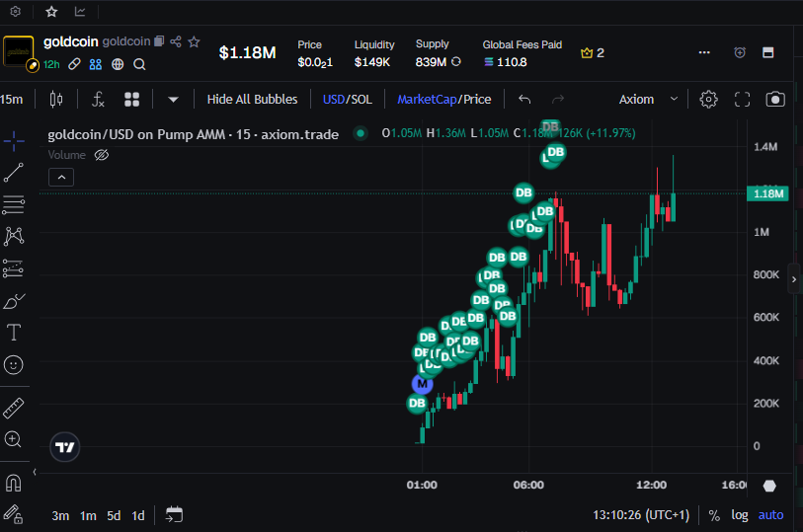
Task: Open the line chart icon in top bar
Action: point(80,11)
